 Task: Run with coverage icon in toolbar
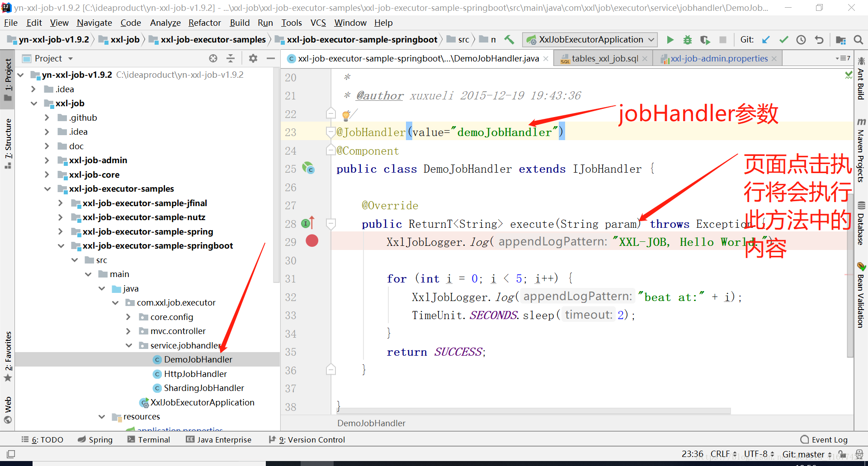tap(705, 40)
